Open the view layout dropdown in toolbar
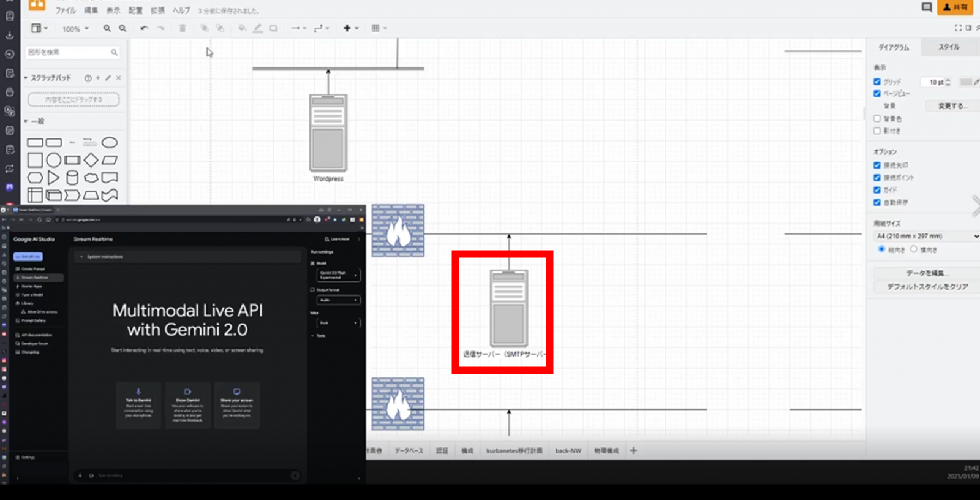Image resolution: width=980 pixels, height=500 pixels. [39, 28]
